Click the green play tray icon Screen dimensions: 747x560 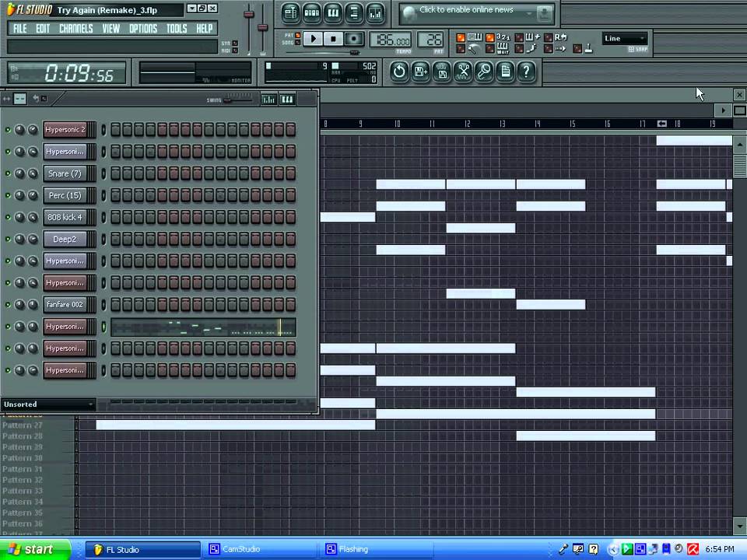click(627, 549)
